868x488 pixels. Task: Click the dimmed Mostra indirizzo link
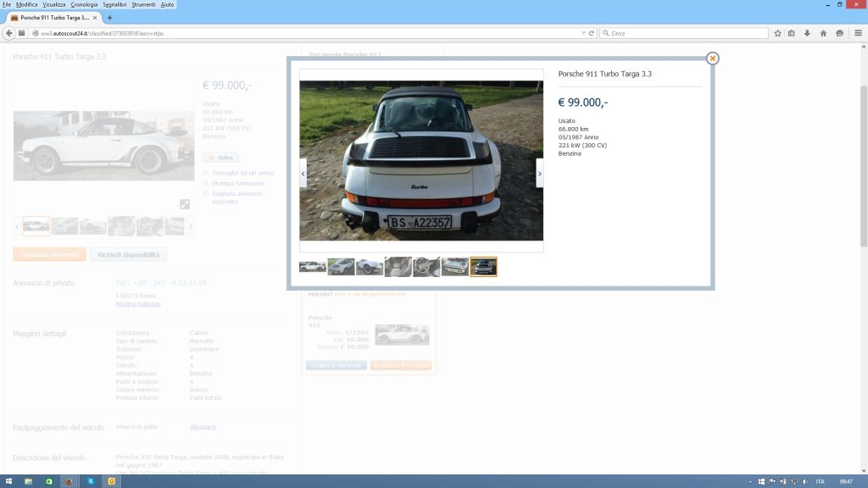point(138,304)
